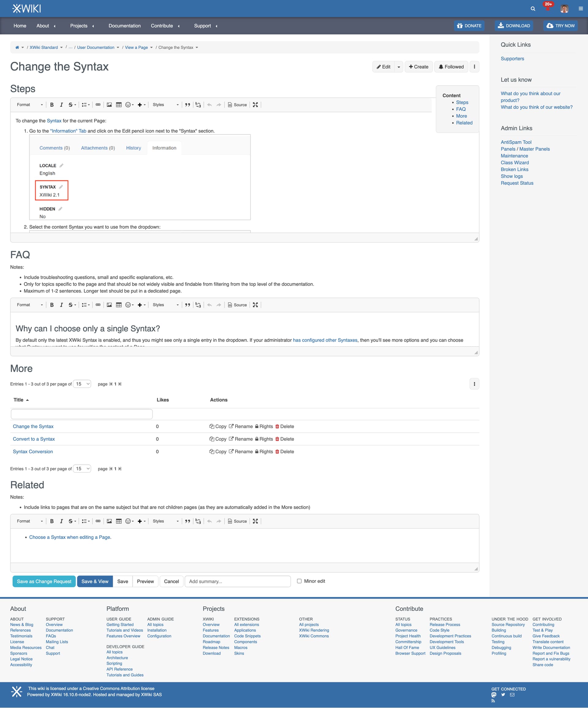The width and height of the screenshot is (588, 708).
Task: Click the DONATE button
Action: click(x=469, y=26)
